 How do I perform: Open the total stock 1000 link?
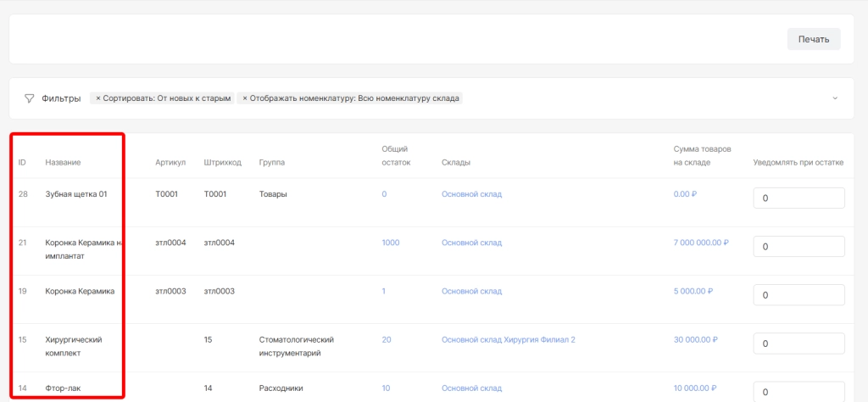coord(390,243)
